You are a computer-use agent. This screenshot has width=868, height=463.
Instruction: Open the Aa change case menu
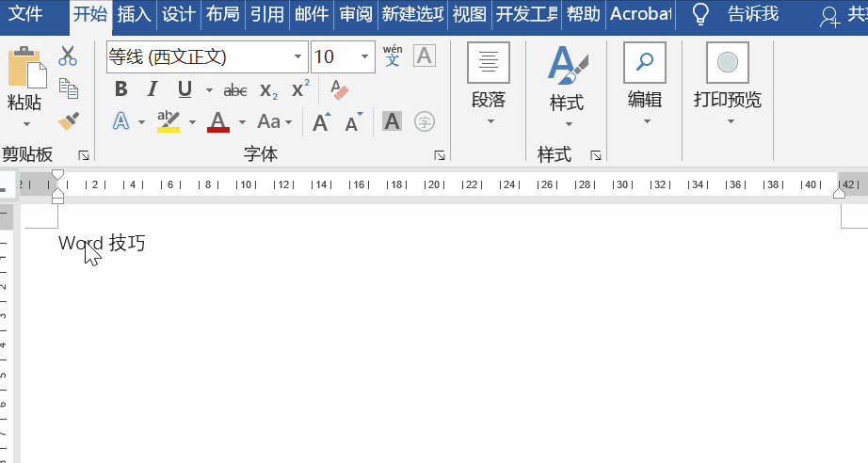point(275,121)
